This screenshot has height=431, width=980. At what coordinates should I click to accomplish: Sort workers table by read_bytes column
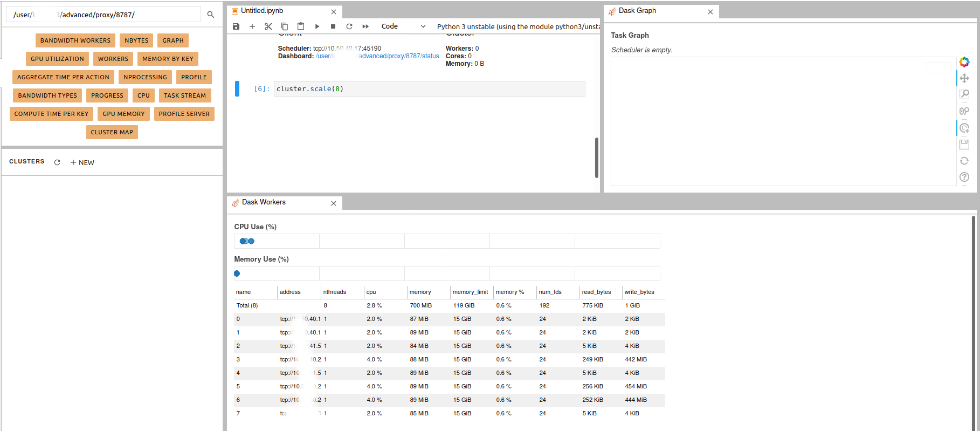(x=601, y=292)
